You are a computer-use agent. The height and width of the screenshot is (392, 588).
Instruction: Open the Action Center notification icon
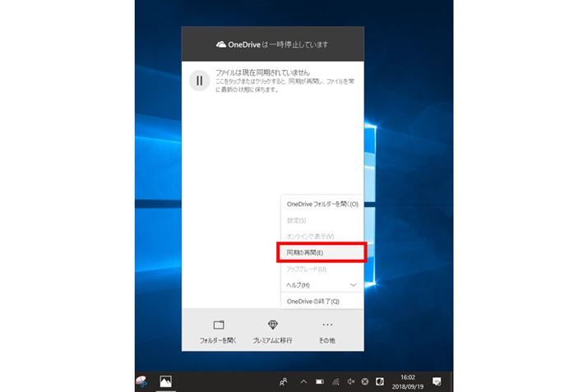click(437, 381)
